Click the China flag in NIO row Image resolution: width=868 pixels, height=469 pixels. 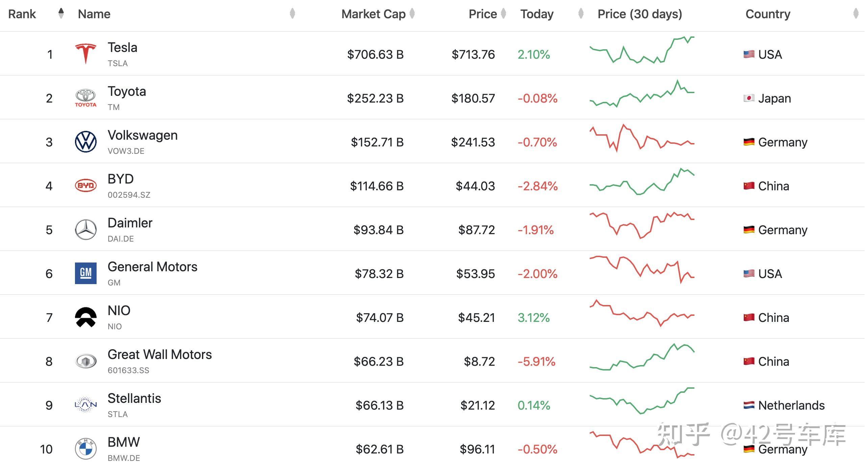point(749,318)
